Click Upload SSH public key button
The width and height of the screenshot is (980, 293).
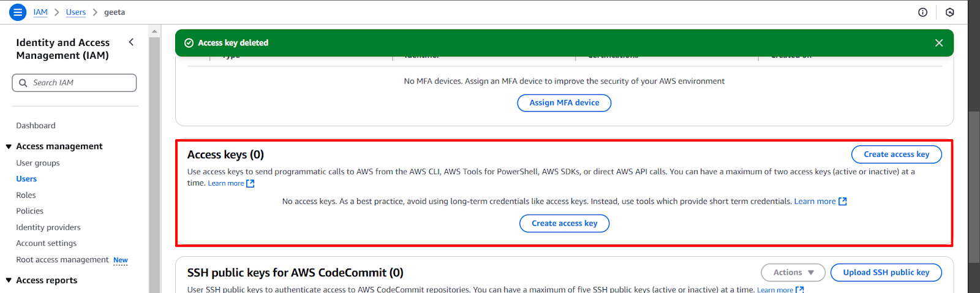tap(886, 273)
